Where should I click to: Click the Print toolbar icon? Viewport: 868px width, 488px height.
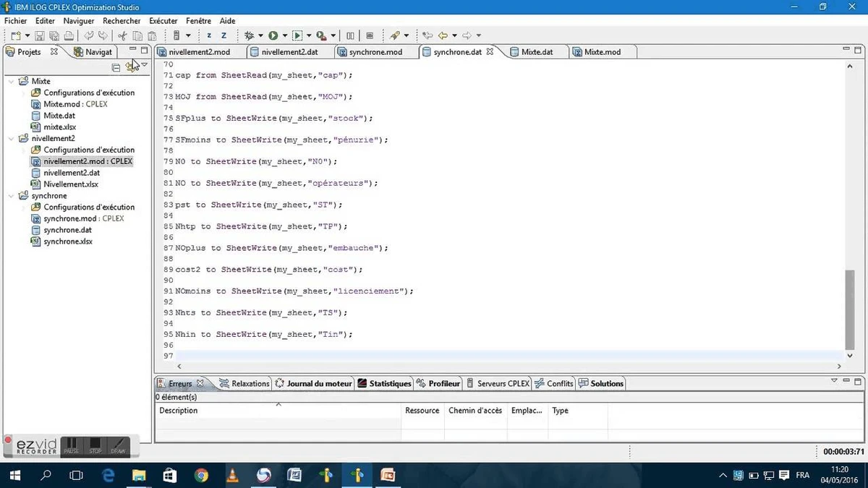click(x=68, y=35)
